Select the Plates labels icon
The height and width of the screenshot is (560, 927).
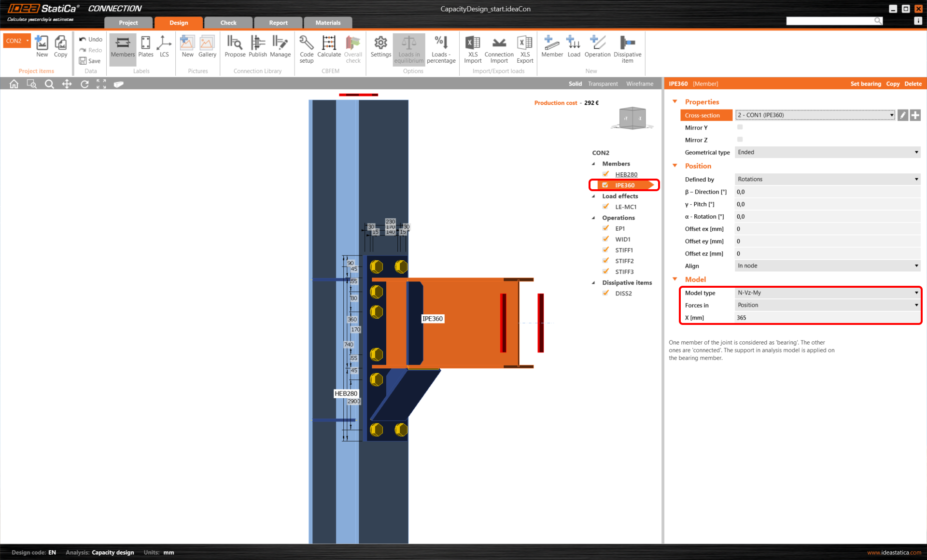145,48
